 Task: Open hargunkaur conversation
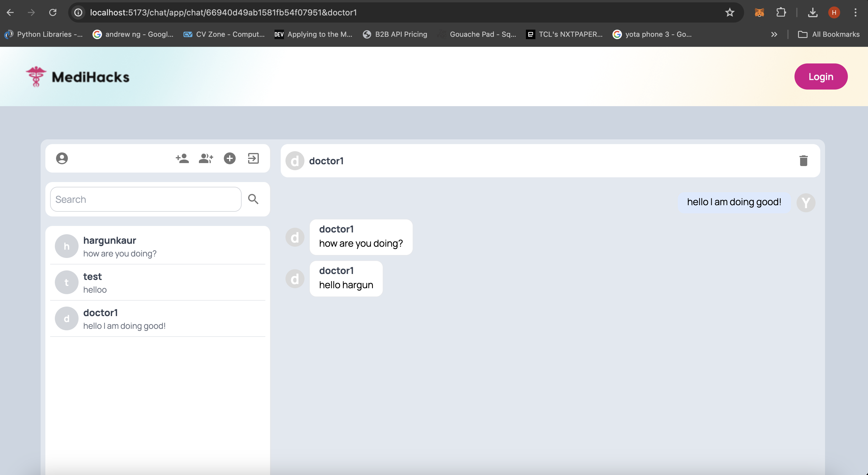click(157, 246)
